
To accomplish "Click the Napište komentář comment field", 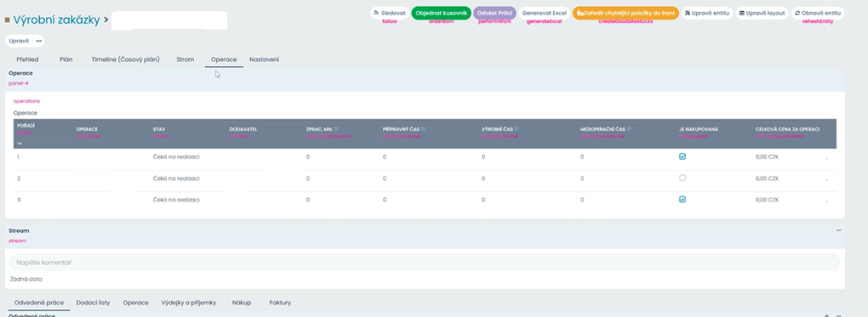I will 425,262.
